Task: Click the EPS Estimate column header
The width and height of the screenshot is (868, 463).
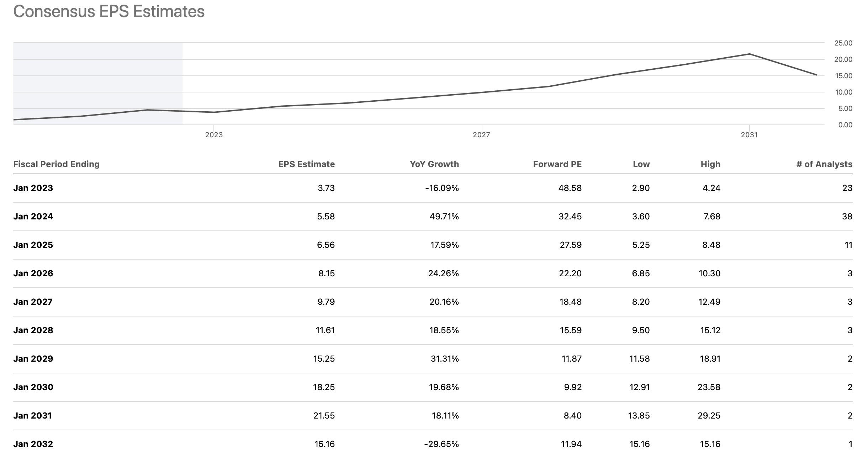Action: click(x=306, y=164)
